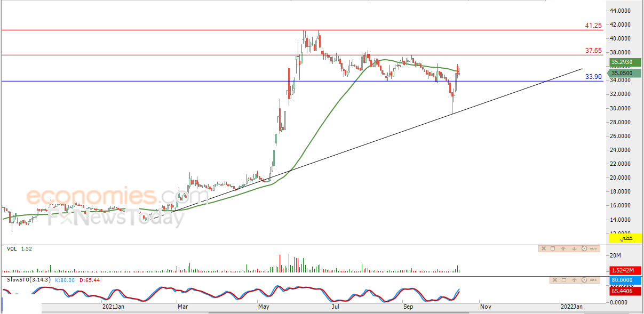Click the yellow خطي scale label
The height and width of the screenshot is (314, 644).
point(628,238)
